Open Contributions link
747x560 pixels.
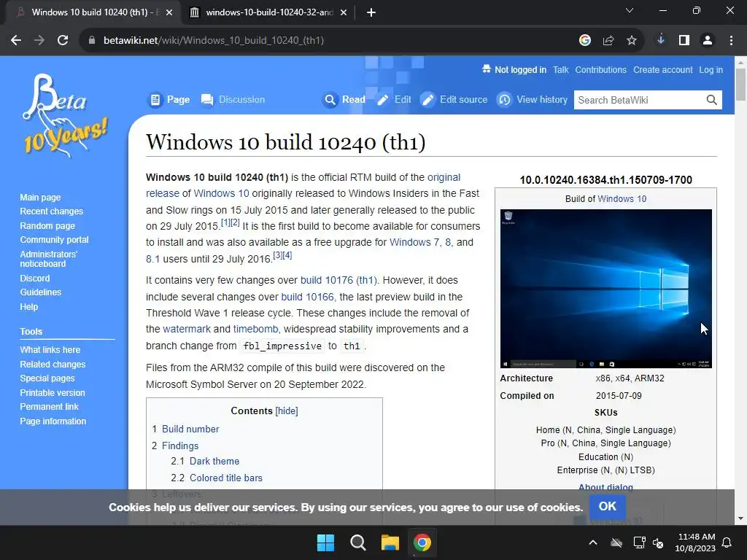pos(601,69)
